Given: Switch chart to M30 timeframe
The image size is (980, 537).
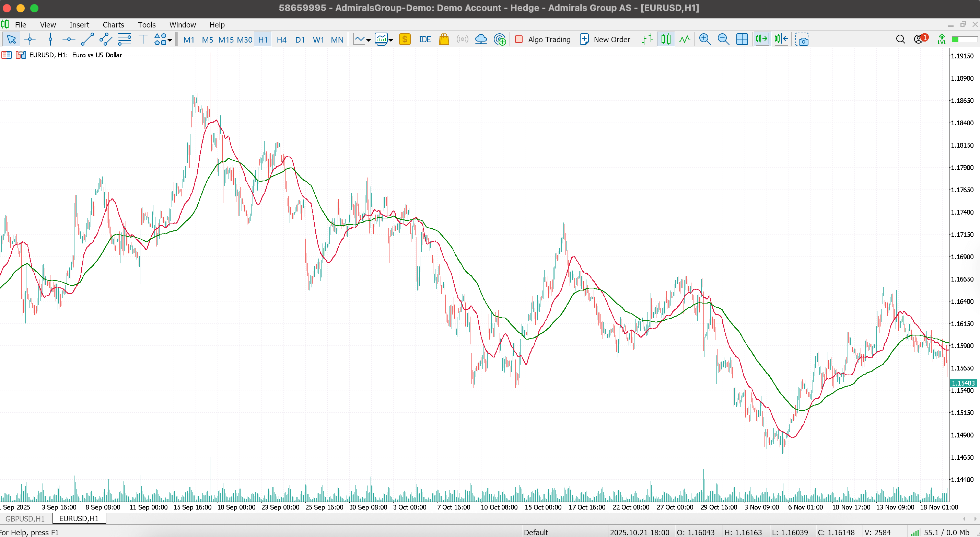Looking at the screenshot, I should [245, 39].
